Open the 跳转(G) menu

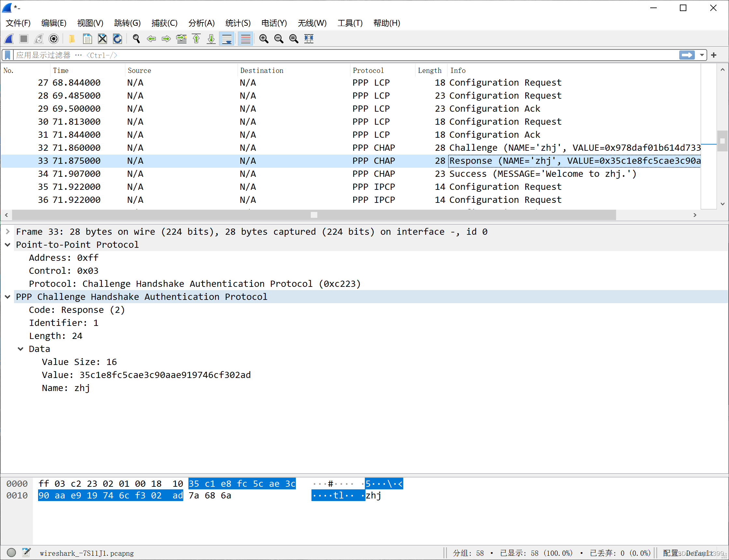[x=127, y=23]
